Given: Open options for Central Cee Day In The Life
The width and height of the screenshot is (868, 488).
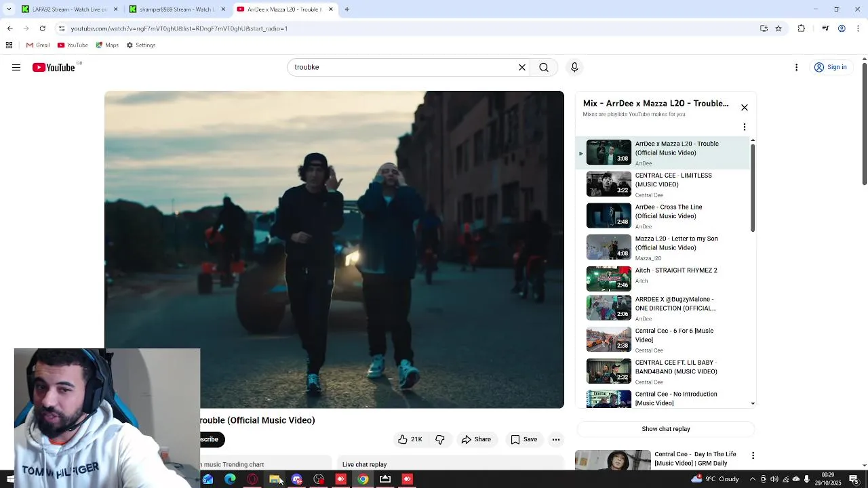Looking at the screenshot, I should 753,455.
